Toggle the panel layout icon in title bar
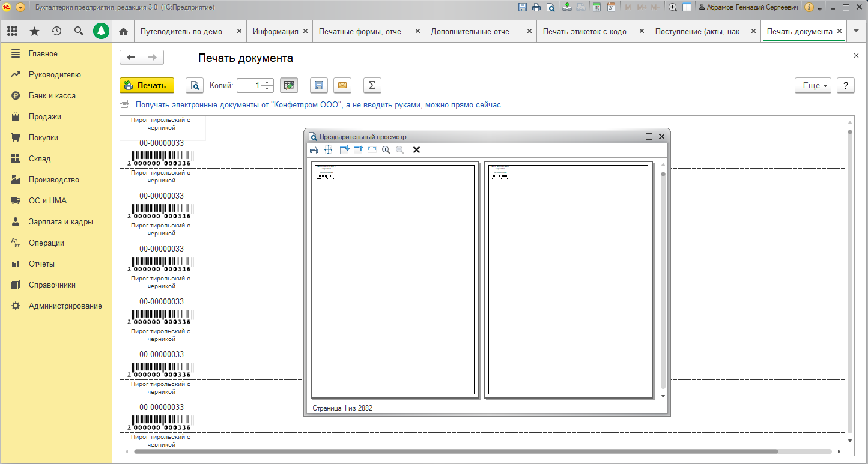Image resolution: width=868 pixels, height=464 pixels. click(x=687, y=7)
